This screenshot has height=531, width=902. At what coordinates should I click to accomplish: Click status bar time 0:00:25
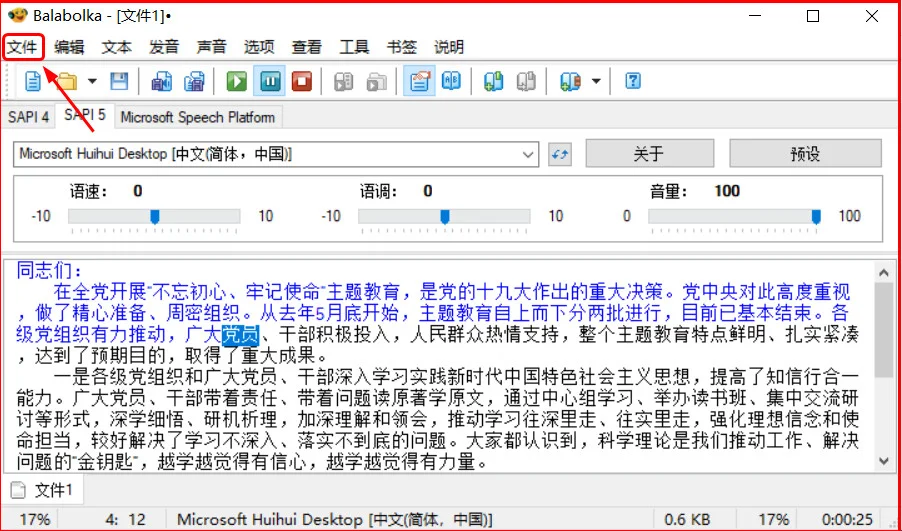point(847,519)
